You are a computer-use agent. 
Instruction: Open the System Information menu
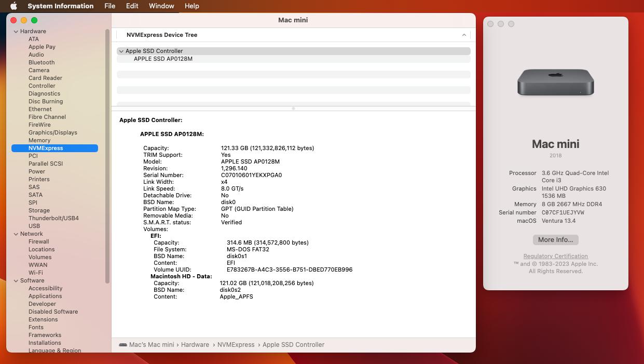tap(61, 6)
